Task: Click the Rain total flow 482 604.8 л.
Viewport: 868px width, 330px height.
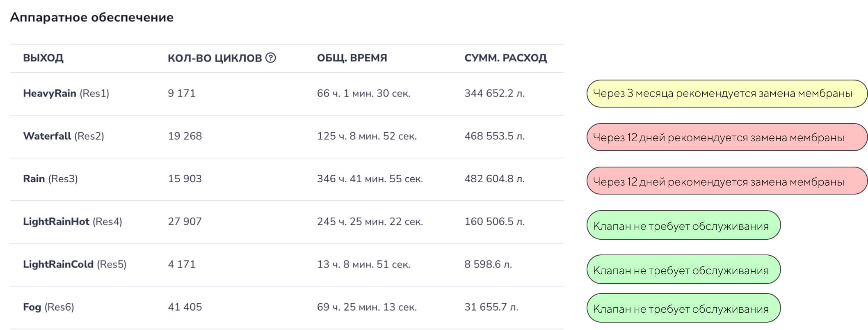Action: (494, 179)
